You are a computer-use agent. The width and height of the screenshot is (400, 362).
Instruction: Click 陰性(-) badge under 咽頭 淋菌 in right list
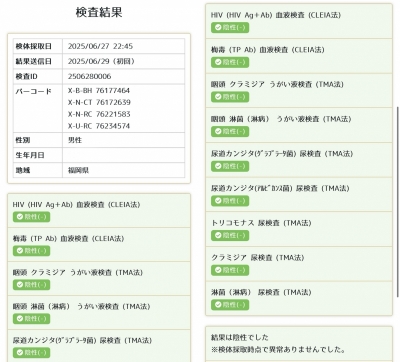tap(230, 131)
